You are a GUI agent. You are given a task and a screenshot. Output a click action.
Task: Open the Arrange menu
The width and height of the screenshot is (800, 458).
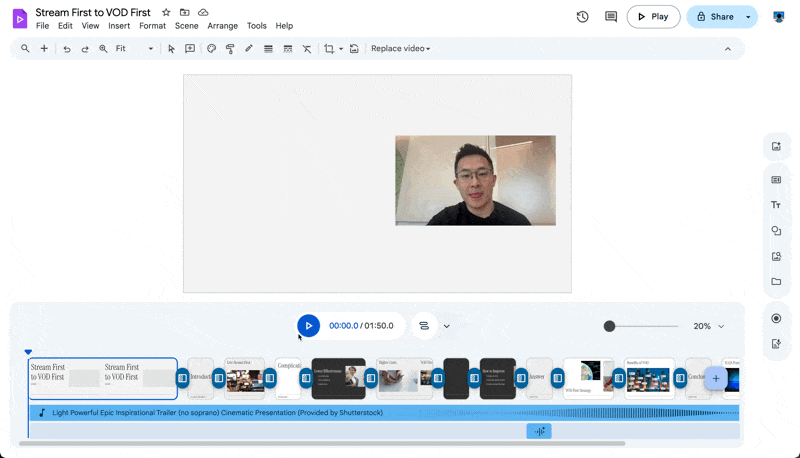tap(222, 26)
